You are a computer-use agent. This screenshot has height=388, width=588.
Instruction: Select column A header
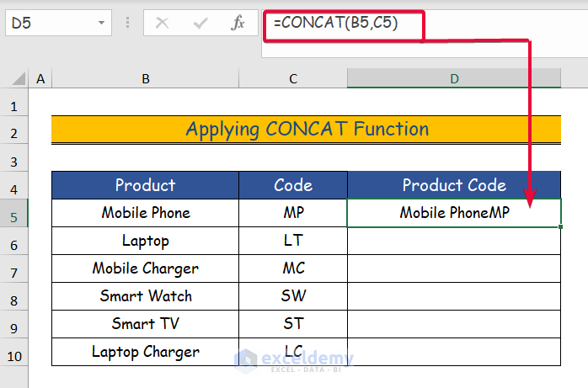40,79
